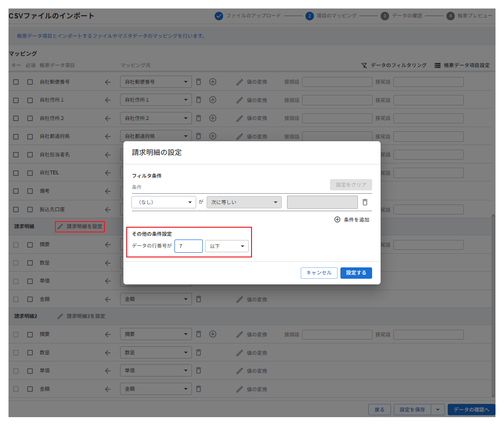Viewport: 504px width, 428px height.
Task: Click pencil icon for 請求明細2を設定
Action: [x=60, y=316]
